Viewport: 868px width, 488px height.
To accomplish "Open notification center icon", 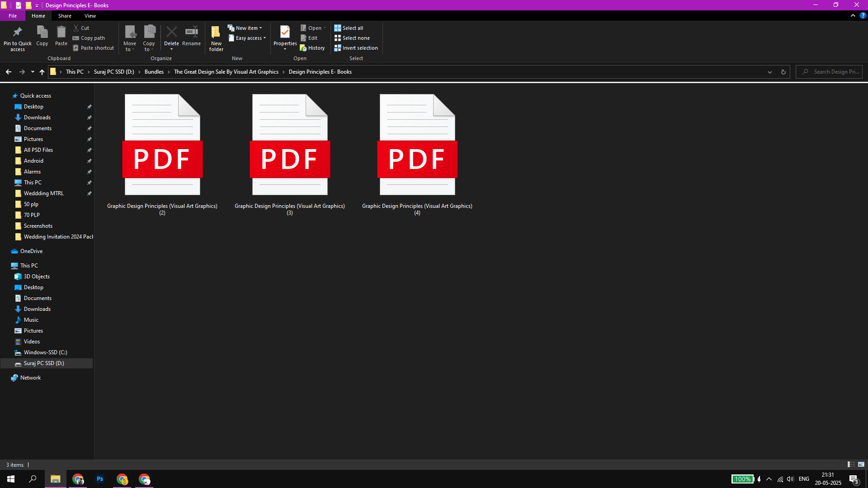I will [x=854, y=479].
